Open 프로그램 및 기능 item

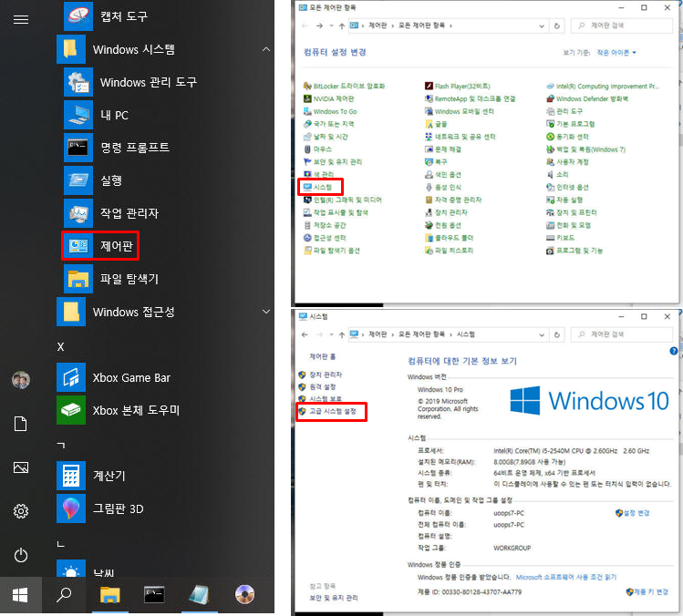(574, 251)
